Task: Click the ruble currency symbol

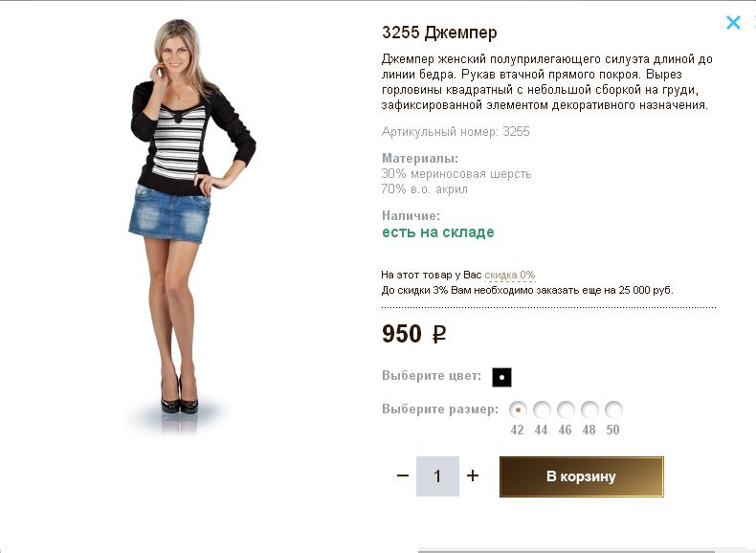Action: [x=439, y=335]
